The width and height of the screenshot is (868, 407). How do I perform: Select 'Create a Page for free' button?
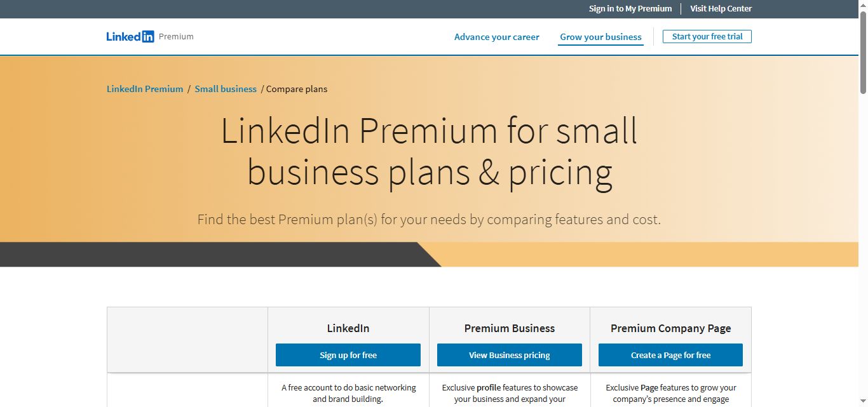(670, 355)
